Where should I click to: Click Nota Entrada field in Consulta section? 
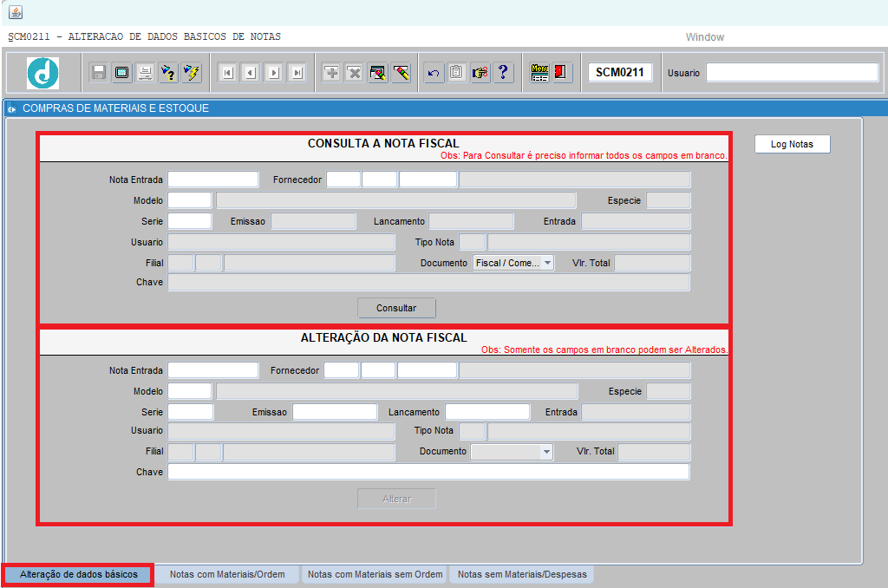point(212,180)
